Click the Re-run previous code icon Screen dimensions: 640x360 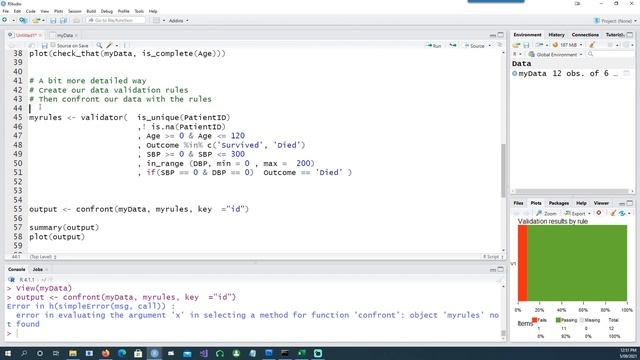click(x=453, y=45)
